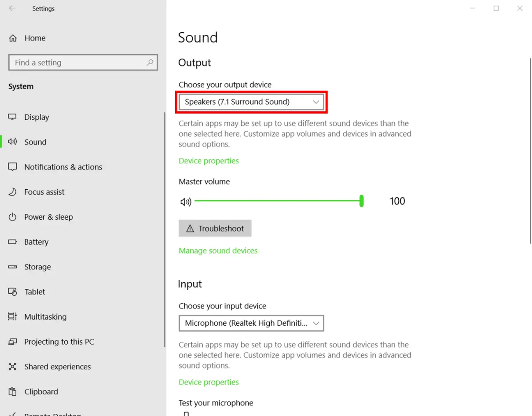Click the Notifications & actions bell icon
Screen dimensions: 532x416
(x=11, y=167)
